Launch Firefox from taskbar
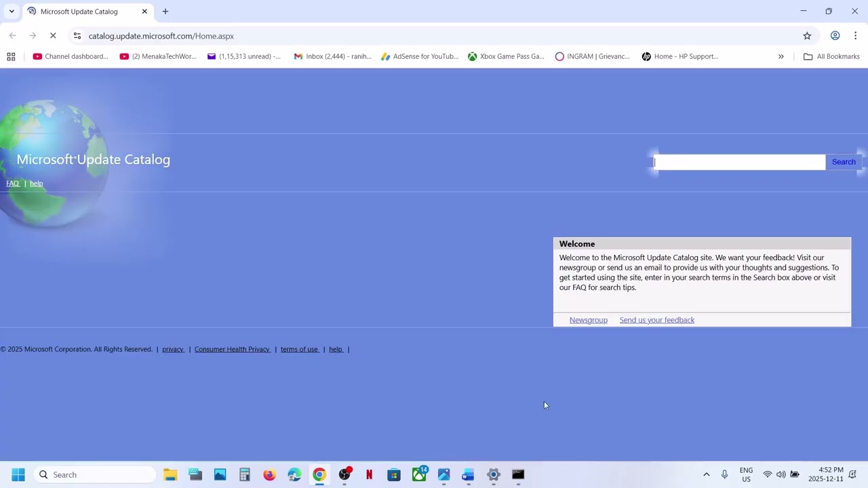This screenshot has width=868, height=488. coord(270,474)
